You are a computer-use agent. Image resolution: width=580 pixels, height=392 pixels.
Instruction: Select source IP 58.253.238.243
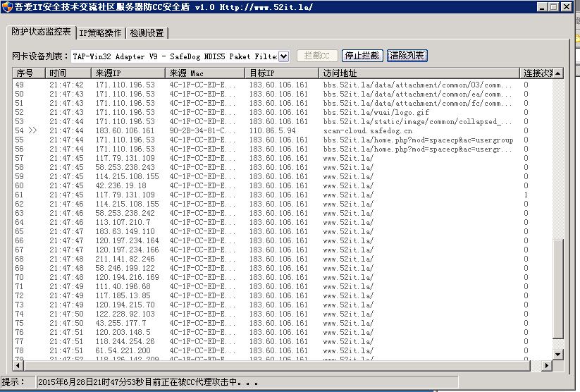coord(125,167)
